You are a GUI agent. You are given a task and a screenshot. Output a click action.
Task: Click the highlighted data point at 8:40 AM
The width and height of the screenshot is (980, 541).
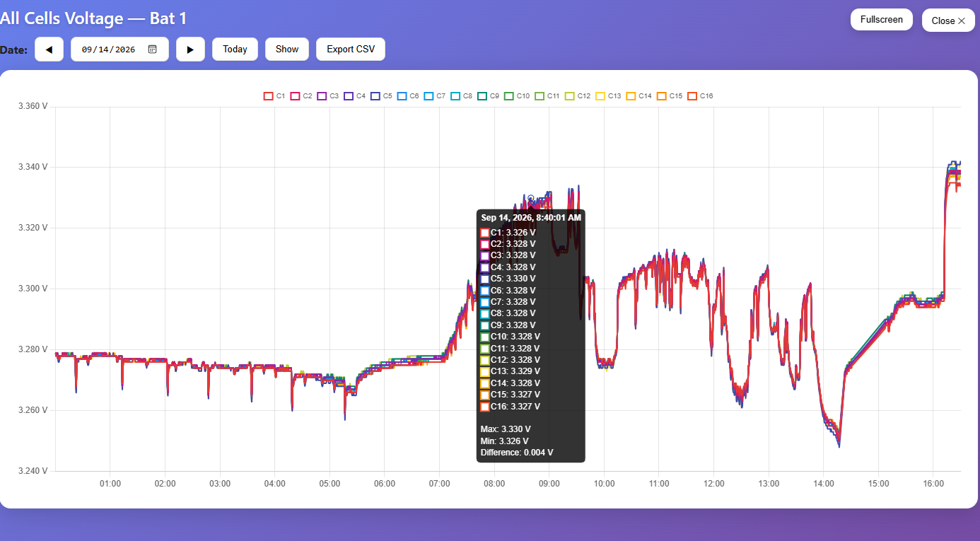tap(530, 199)
